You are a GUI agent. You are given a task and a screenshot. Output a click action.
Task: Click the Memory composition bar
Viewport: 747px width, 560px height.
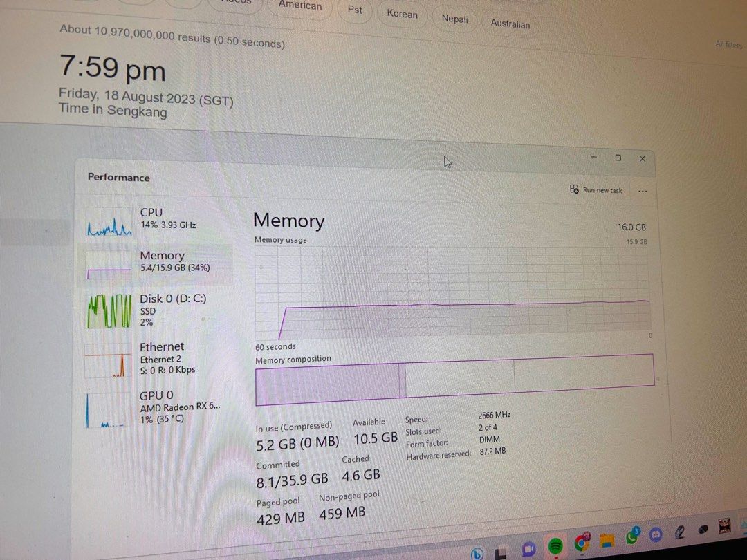(454, 376)
